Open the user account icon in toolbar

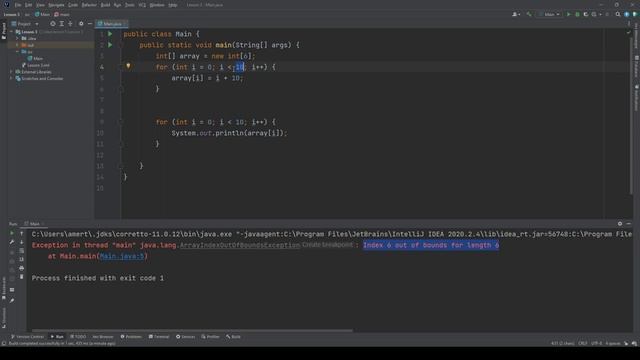point(516,14)
